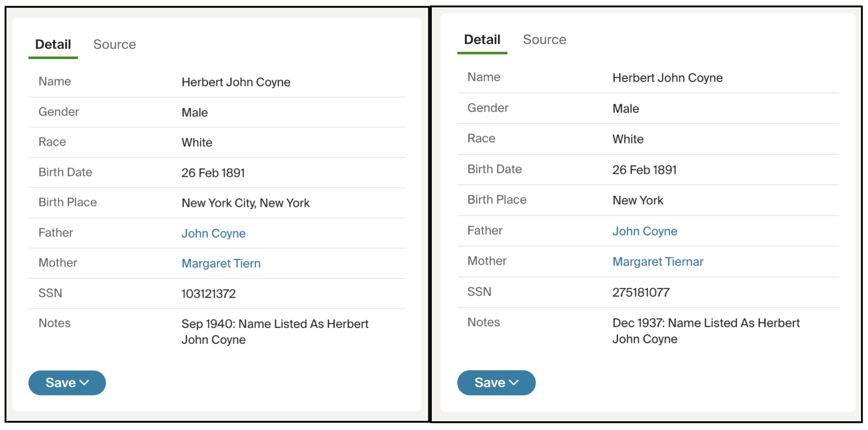Open the Source tab in right record

544,39
